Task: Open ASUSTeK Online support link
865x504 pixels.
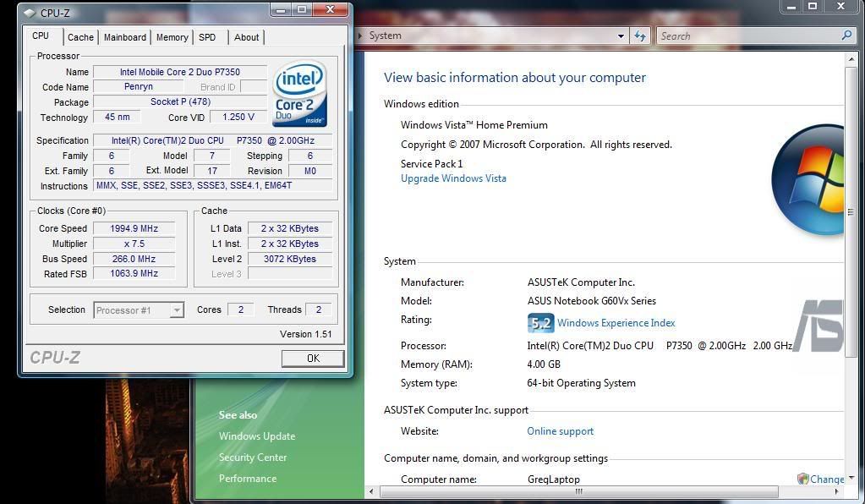Action: (560, 431)
